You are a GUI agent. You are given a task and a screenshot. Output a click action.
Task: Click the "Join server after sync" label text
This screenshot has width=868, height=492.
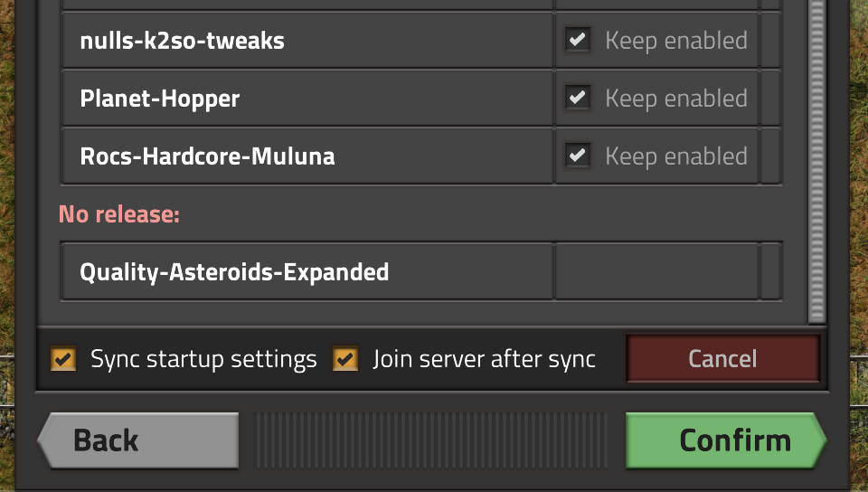[x=484, y=359]
